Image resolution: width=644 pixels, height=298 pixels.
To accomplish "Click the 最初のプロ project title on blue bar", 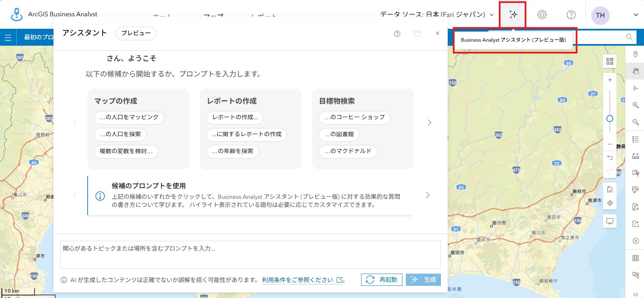I will pos(39,37).
